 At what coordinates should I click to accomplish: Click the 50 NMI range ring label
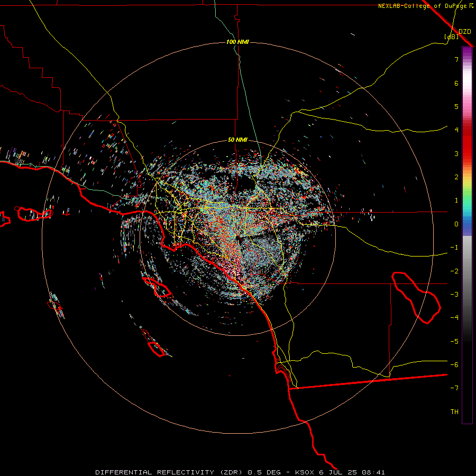(x=237, y=140)
